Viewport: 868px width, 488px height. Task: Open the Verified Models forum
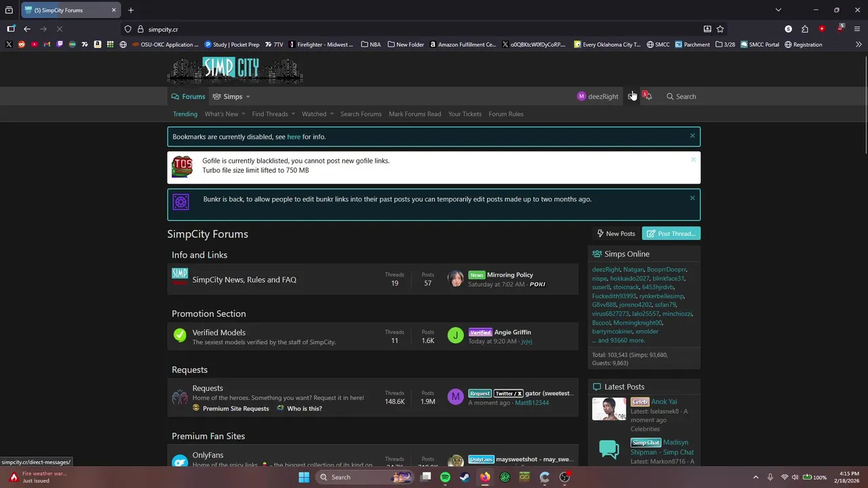(x=219, y=332)
